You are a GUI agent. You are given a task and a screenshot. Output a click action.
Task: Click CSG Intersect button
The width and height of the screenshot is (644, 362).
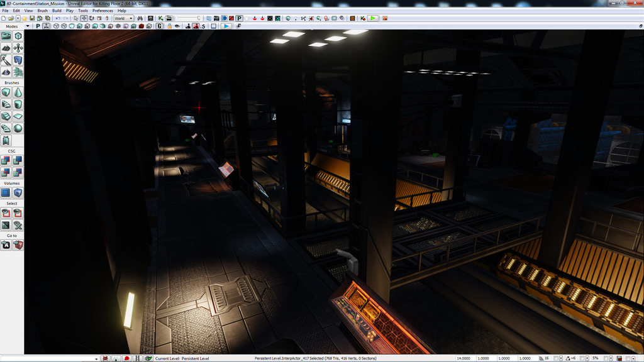(6, 172)
